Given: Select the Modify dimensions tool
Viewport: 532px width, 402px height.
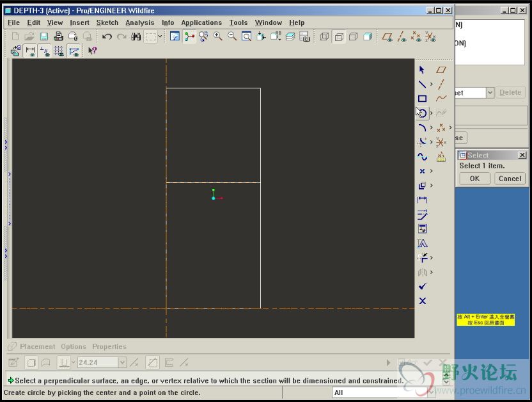Looking at the screenshot, I should coord(422,214).
